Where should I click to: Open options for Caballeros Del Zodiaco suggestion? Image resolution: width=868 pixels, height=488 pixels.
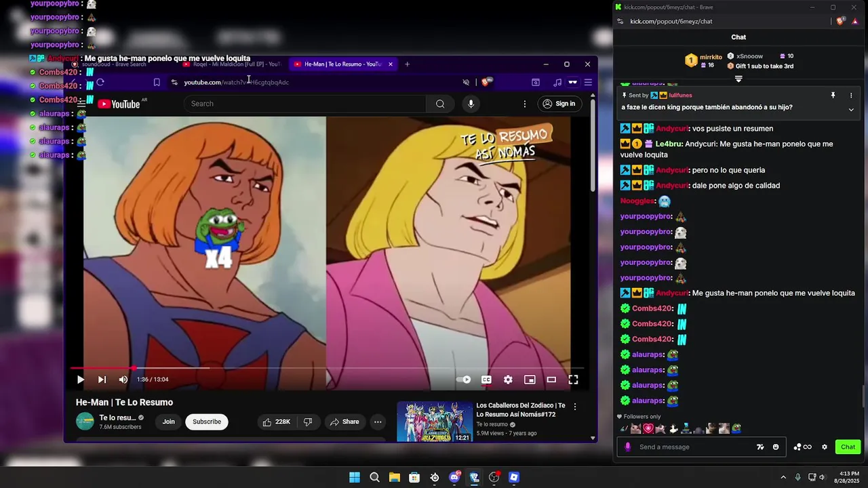575,407
